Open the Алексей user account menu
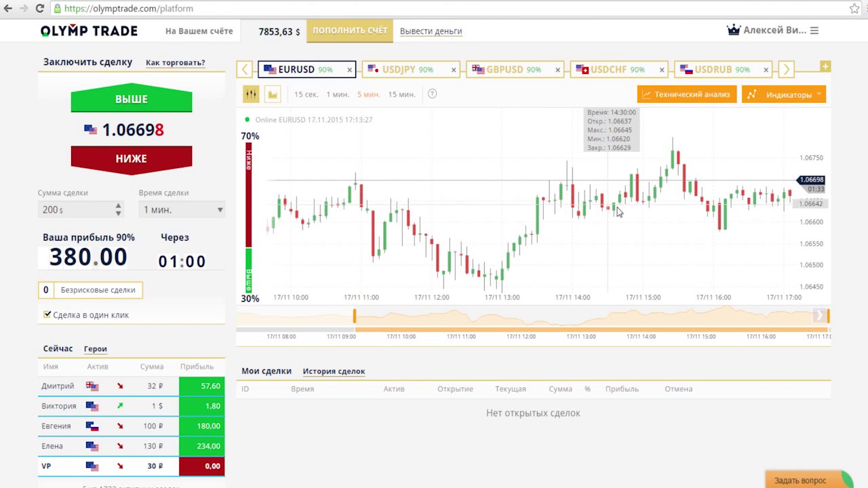The image size is (868, 488). [774, 30]
